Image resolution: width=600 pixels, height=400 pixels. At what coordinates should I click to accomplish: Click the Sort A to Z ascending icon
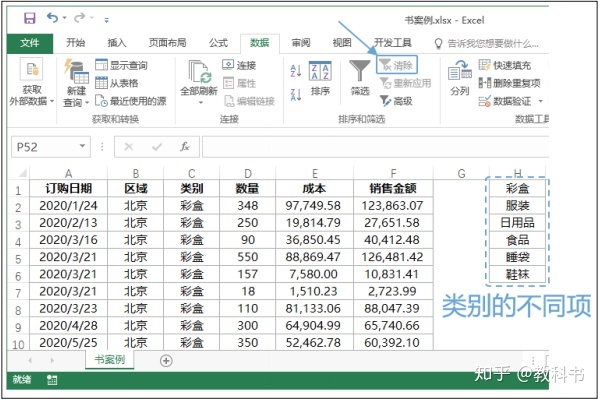(296, 71)
